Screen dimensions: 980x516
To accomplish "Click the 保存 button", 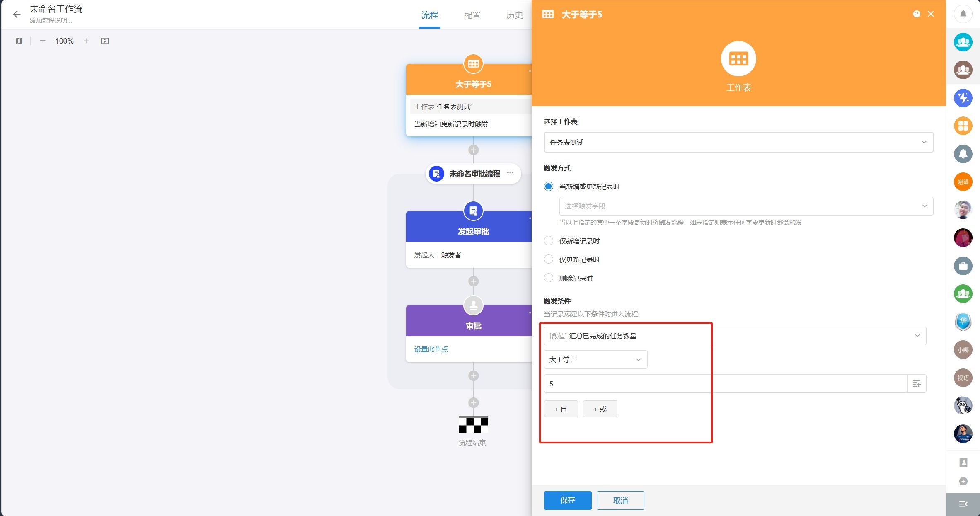I will (x=567, y=500).
